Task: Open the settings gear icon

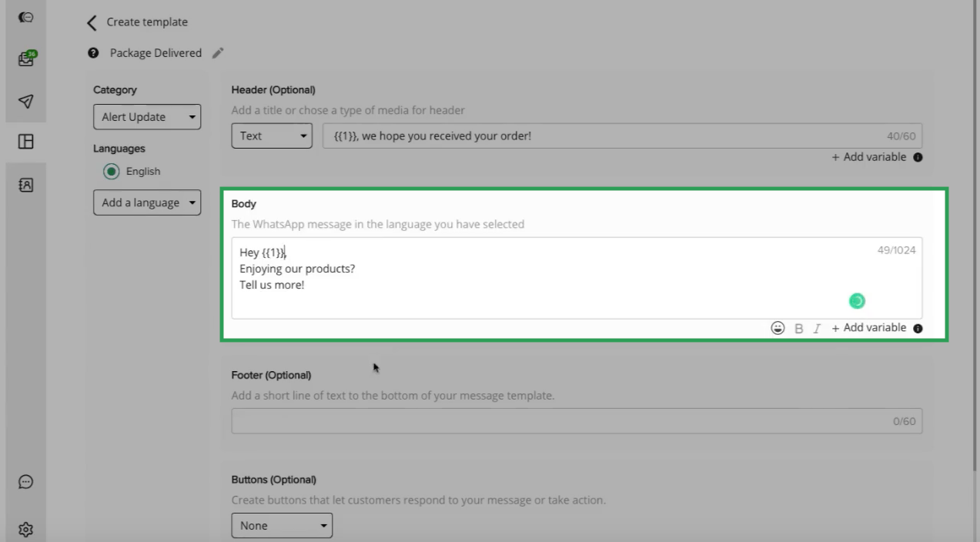Action: [25, 529]
